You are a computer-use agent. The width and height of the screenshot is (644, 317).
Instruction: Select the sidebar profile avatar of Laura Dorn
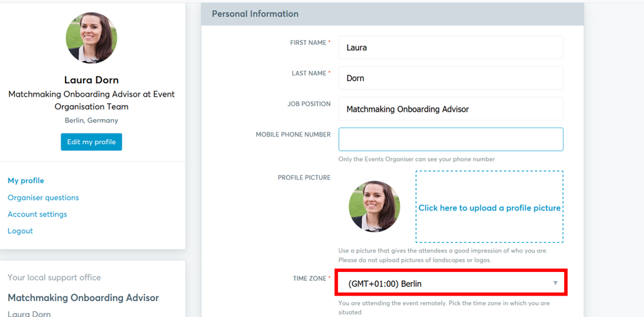point(91,38)
